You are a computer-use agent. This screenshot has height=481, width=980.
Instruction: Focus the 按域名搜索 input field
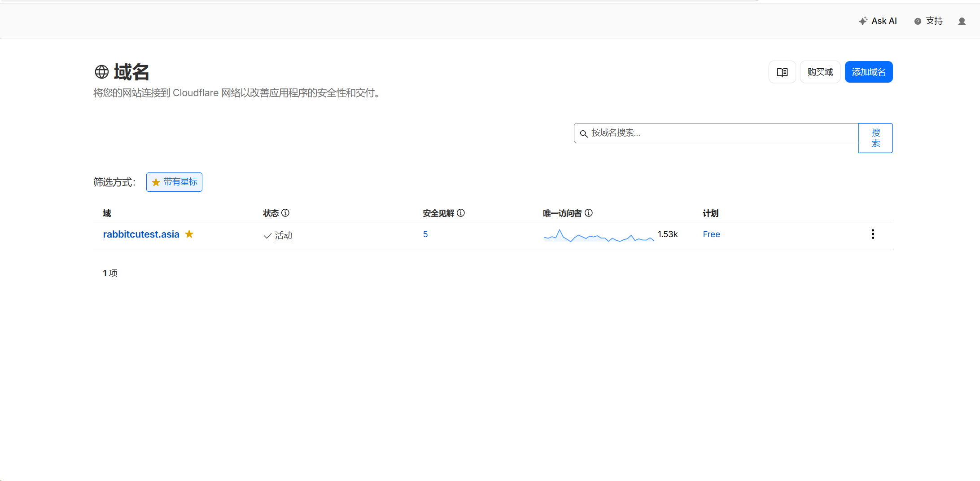pos(718,133)
